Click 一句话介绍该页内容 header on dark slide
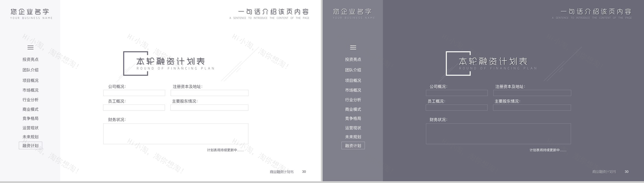Screen dimensions: 644x183 596,12
